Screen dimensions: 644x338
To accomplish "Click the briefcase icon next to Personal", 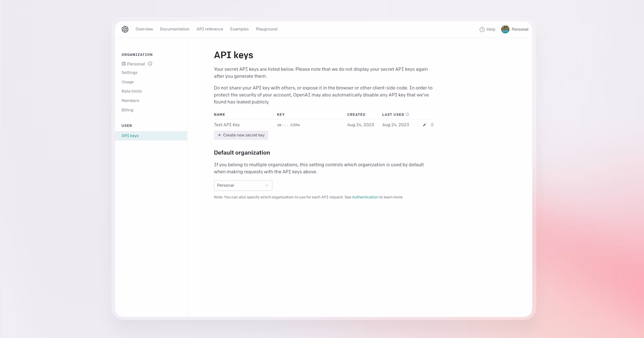I will (124, 64).
